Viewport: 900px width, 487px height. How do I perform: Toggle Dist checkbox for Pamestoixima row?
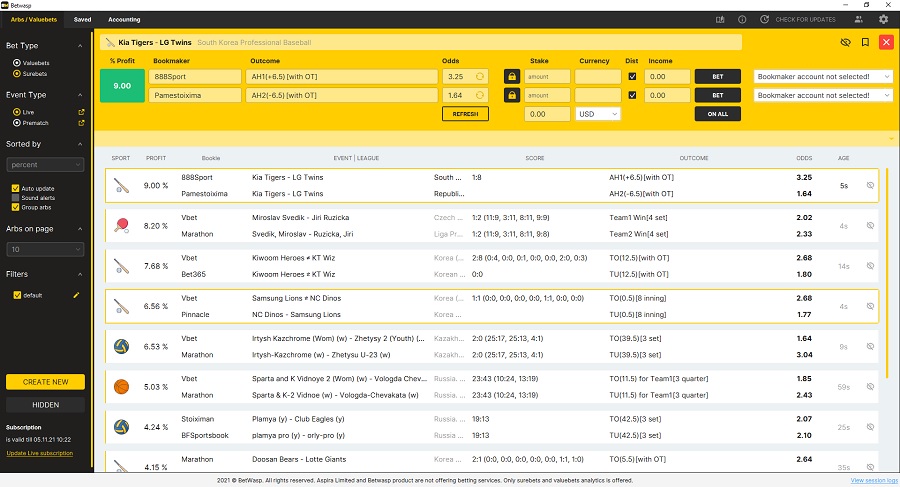632,95
